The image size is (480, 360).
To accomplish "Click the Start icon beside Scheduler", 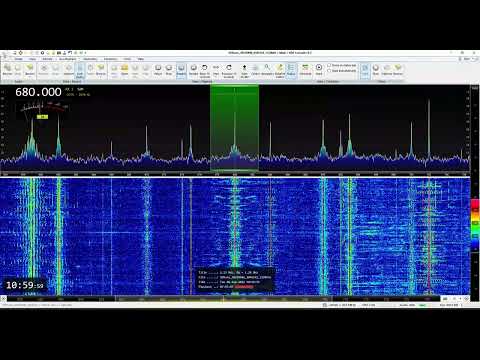I will click(319, 70).
